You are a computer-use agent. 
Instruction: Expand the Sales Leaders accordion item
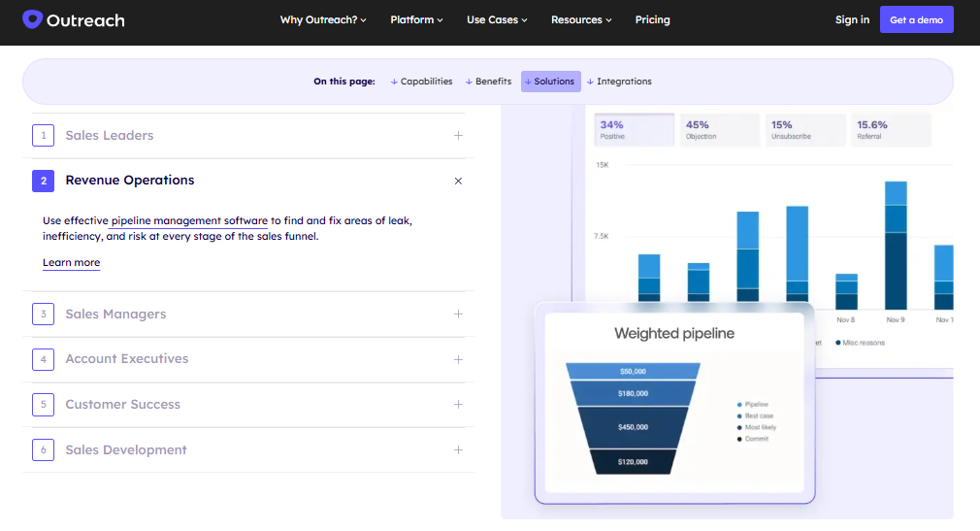(x=248, y=136)
